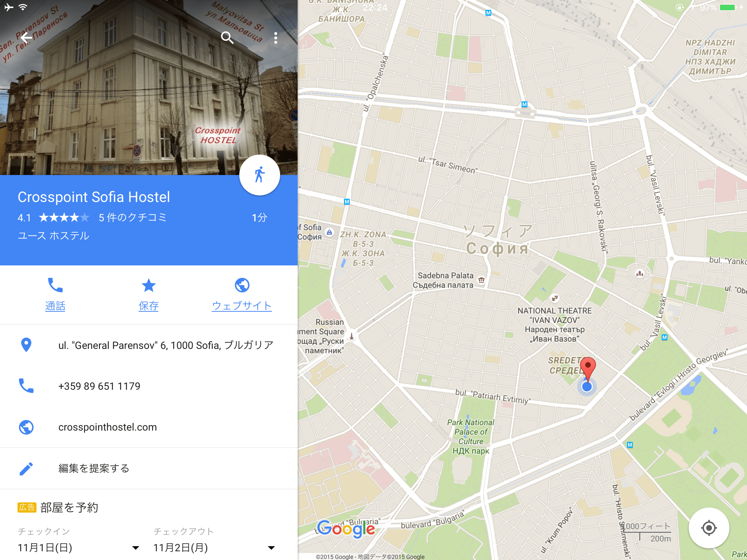Viewport: 747px width, 560px height.
Task: Select the General Parensov address row
Action: (x=149, y=345)
